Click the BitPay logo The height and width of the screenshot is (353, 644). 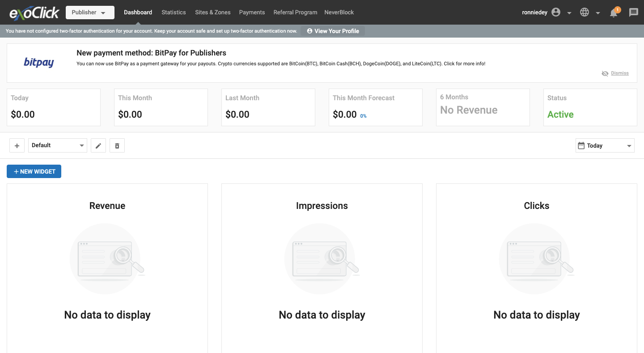[39, 63]
